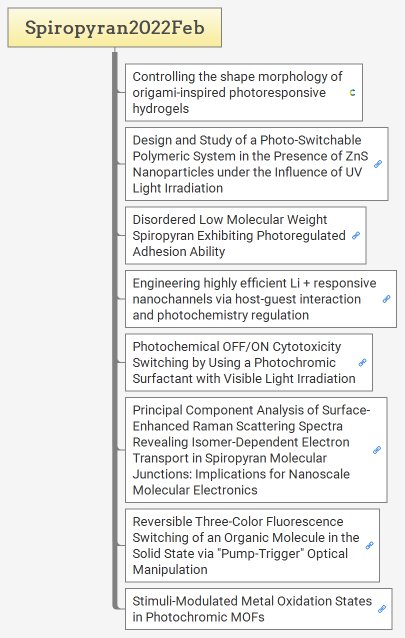Open link icon on Three-Color Fluorescence node
This screenshot has height=638, width=405.
pyautogui.click(x=370, y=545)
